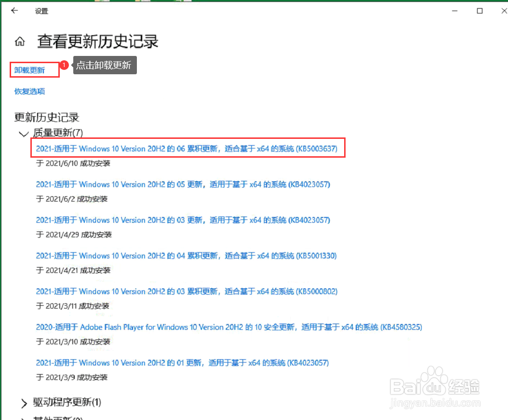Open the KB4023057 update installed on 2021/6/2
This screenshot has width=508, height=420.
[183, 184]
